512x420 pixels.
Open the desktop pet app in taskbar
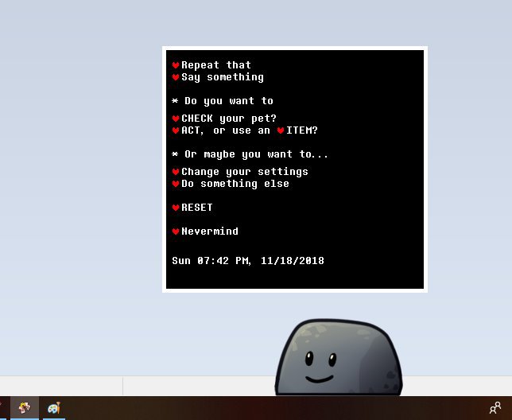coord(25,408)
